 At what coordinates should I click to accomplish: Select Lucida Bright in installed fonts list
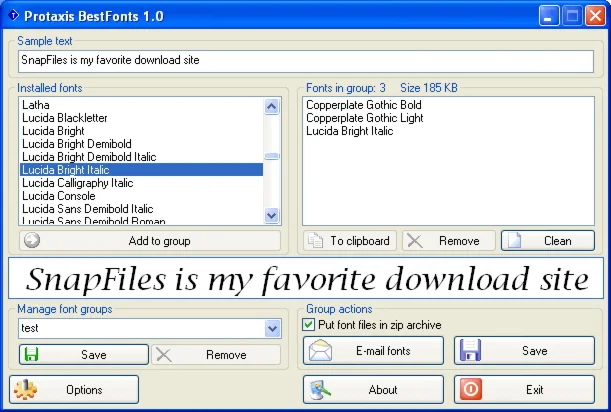(141, 131)
